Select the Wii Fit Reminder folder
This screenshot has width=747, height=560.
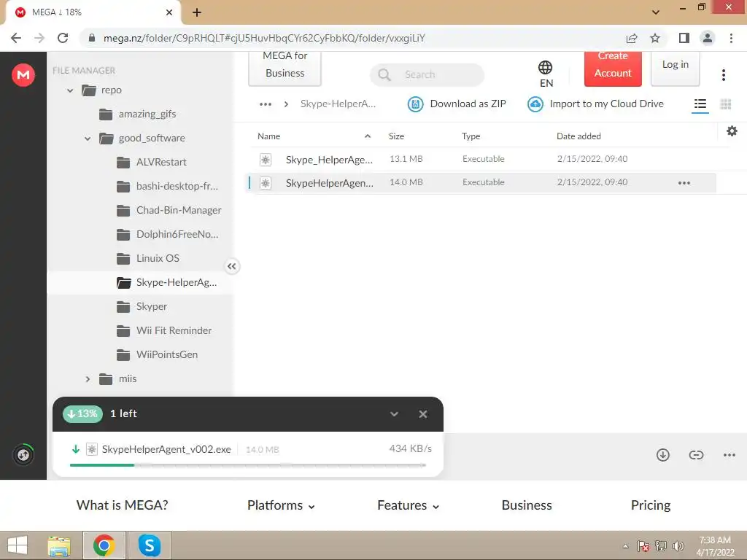(x=164, y=330)
